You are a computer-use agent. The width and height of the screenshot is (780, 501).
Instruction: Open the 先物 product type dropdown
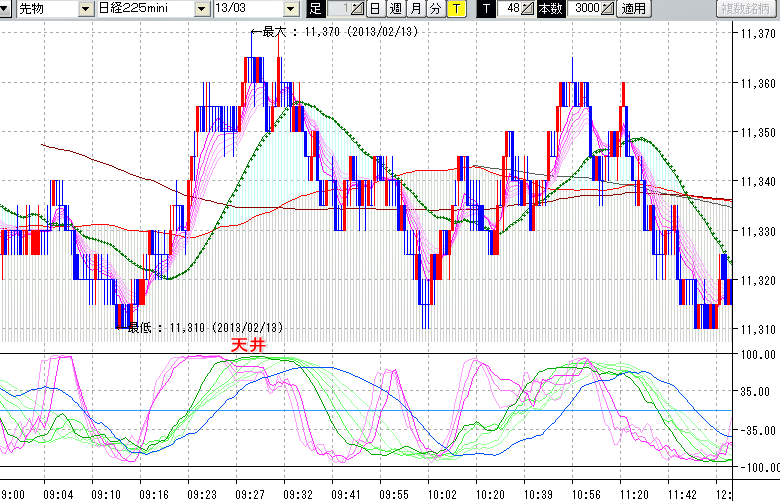coord(86,9)
